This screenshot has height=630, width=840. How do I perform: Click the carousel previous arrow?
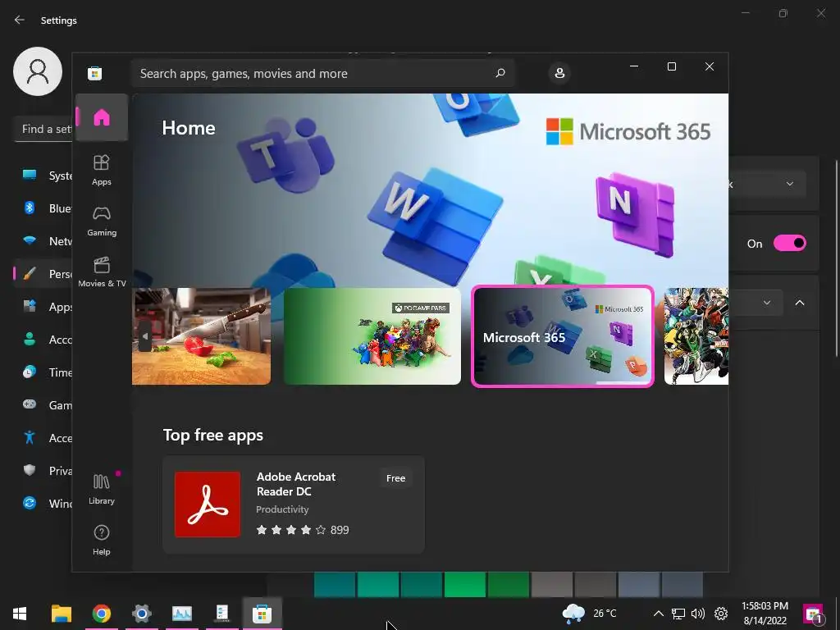tap(145, 336)
